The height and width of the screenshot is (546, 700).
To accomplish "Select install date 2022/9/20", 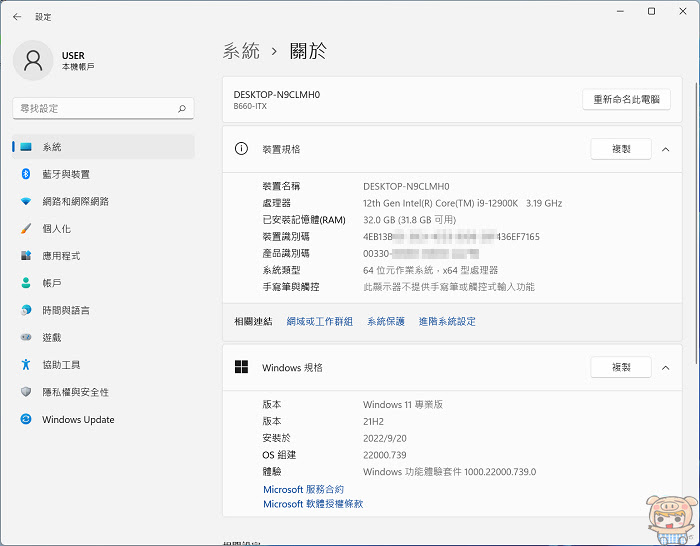I will (385, 438).
